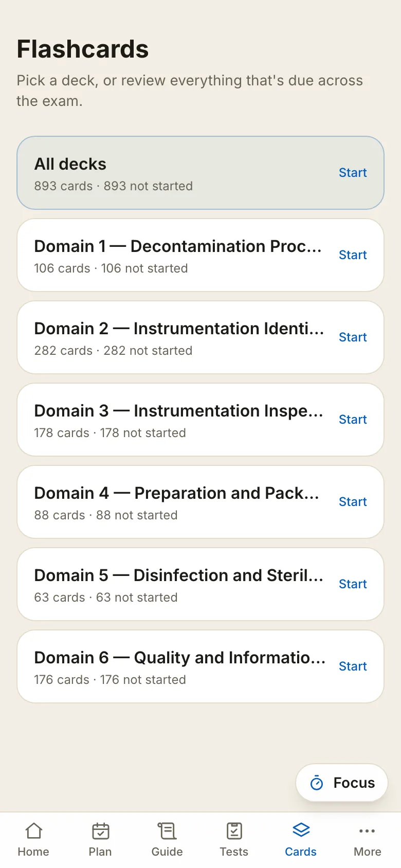Open the Tests clipboard icon
This screenshot has height=868, width=401.
click(234, 830)
